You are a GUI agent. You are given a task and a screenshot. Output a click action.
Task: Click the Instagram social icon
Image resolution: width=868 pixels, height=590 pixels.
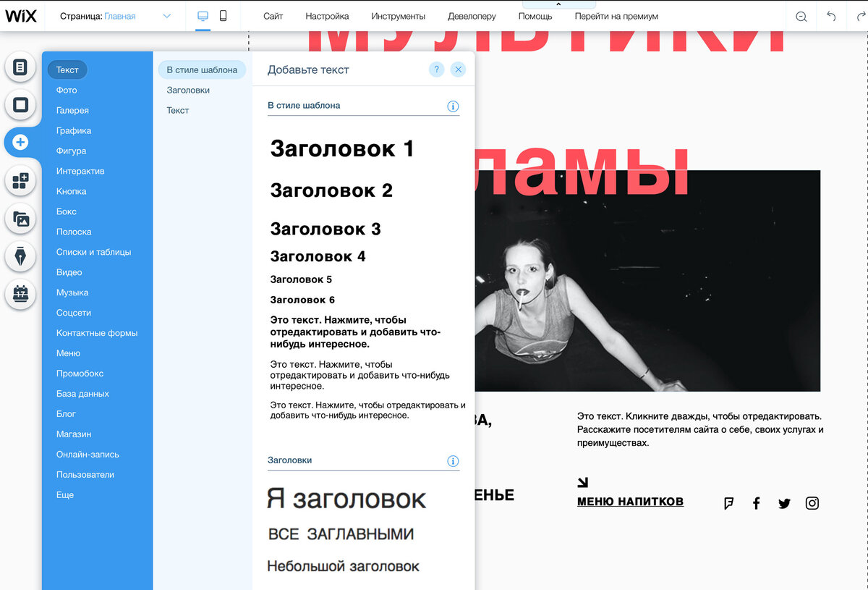point(812,503)
